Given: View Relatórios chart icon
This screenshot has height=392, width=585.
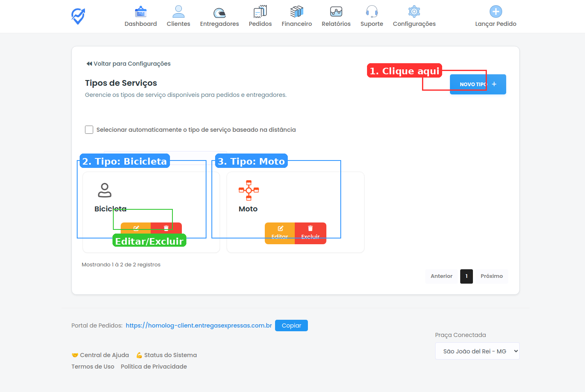Looking at the screenshot, I should coord(336,11).
